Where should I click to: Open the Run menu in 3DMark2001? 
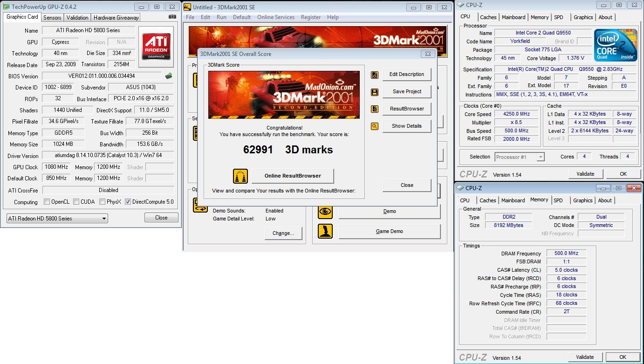(x=221, y=17)
